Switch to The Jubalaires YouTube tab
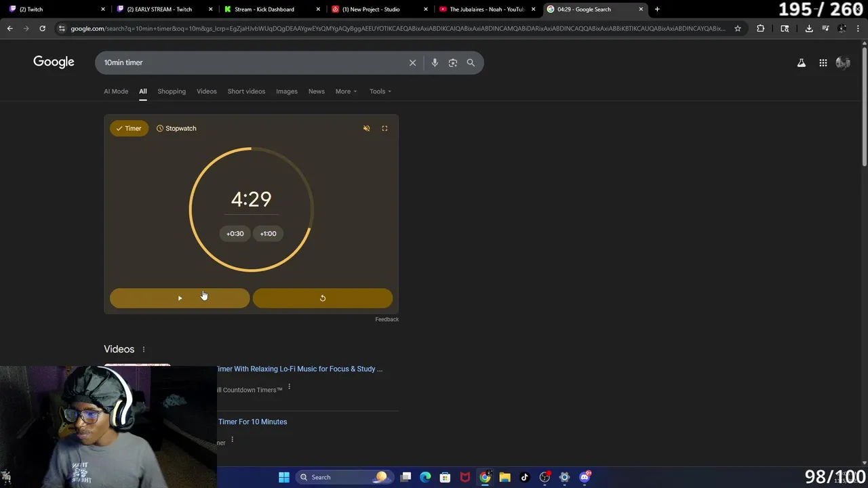This screenshot has height=488, width=868. click(x=486, y=9)
